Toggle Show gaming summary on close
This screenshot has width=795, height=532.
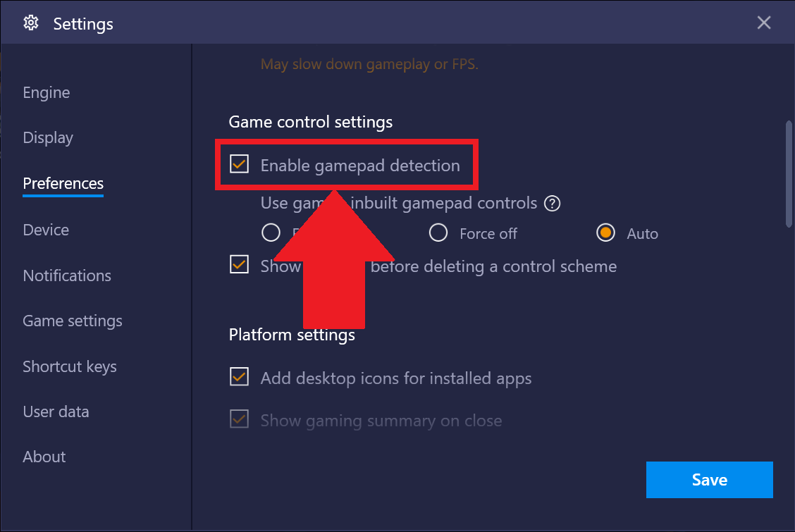tap(240, 421)
